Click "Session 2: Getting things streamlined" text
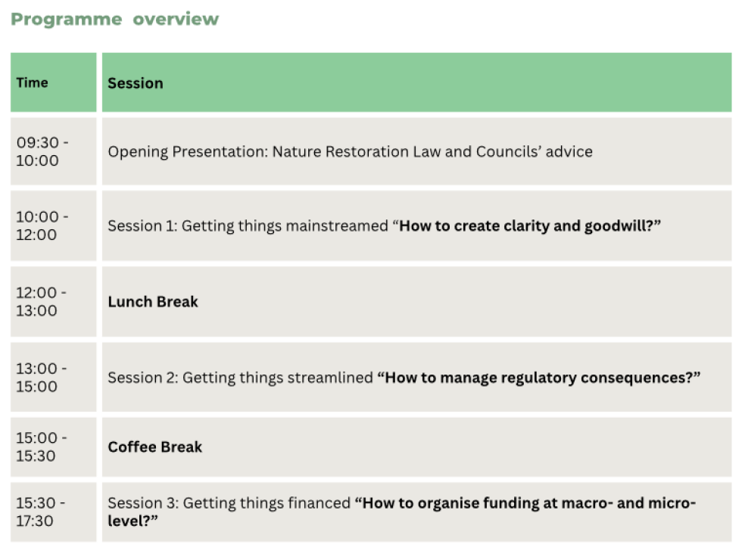 240,377
